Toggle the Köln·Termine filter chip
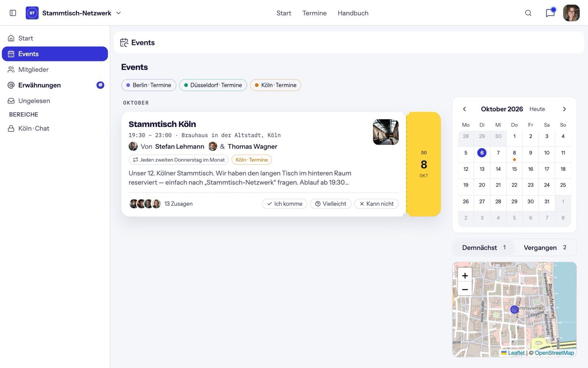 [276, 85]
